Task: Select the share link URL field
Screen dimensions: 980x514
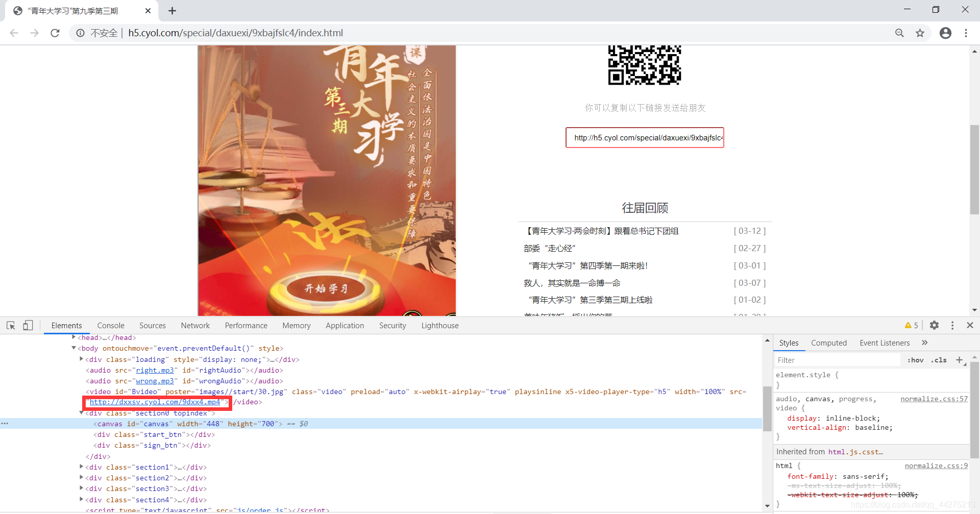Action: coord(645,138)
